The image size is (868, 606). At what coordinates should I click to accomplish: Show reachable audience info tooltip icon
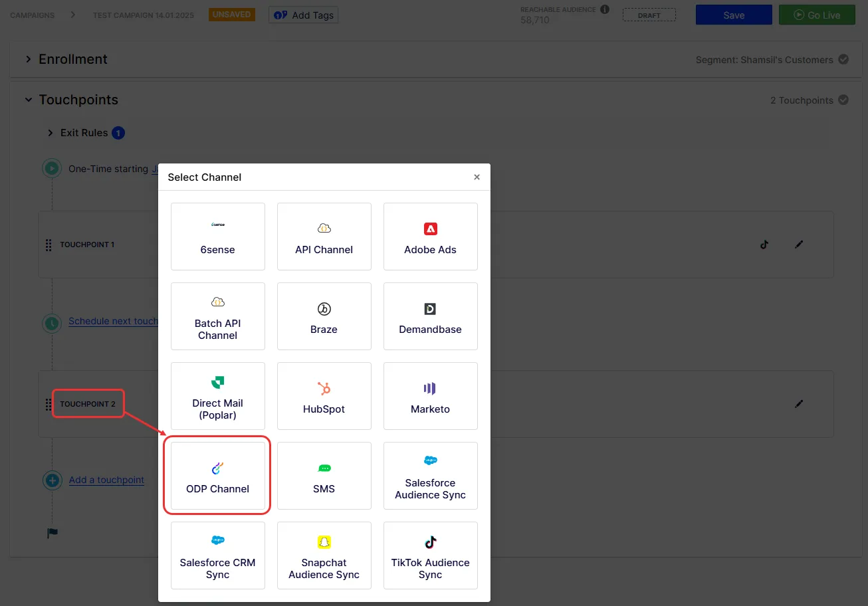[605, 9]
